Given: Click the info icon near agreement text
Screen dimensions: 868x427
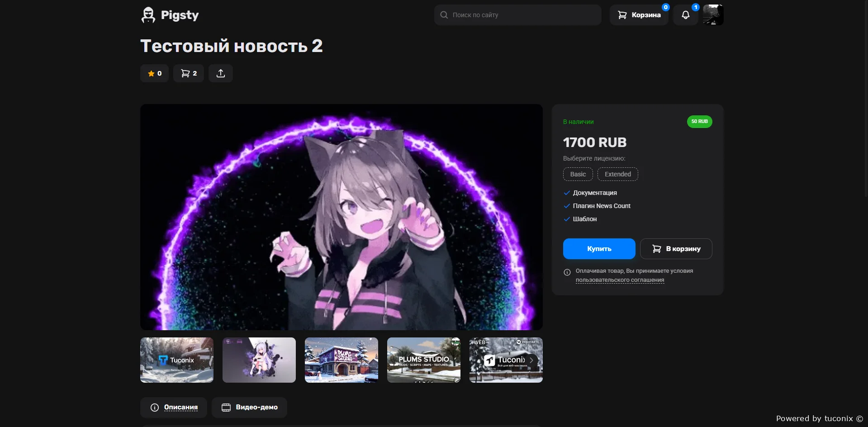Looking at the screenshot, I should point(567,272).
